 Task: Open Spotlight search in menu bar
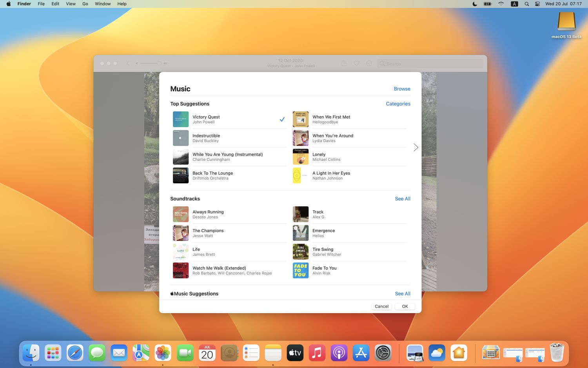point(527,4)
